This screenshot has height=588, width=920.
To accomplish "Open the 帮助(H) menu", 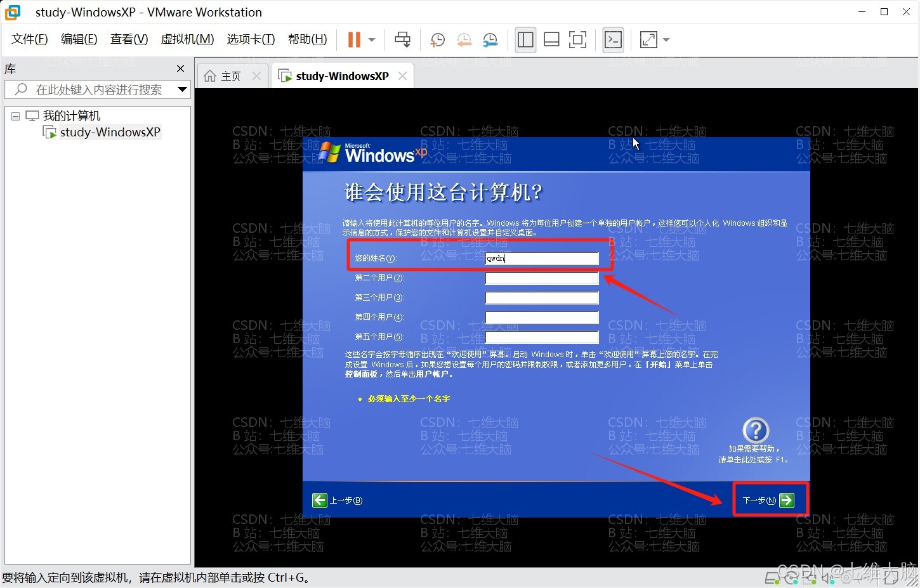I will (x=308, y=39).
